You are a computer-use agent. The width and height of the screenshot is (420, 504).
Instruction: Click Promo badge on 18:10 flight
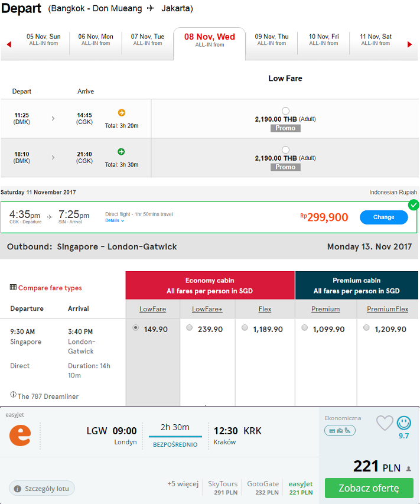point(285,167)
